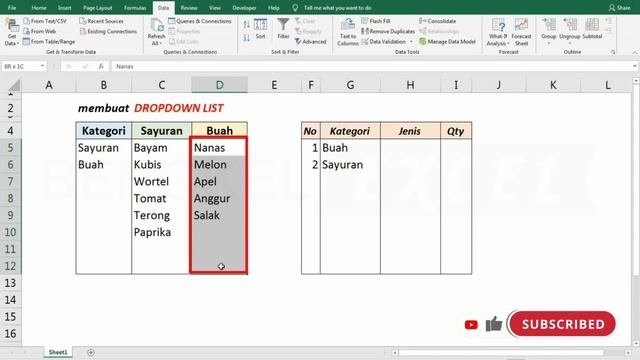Select row 13 header
The image size is (640, 360).
pos(11,283)
